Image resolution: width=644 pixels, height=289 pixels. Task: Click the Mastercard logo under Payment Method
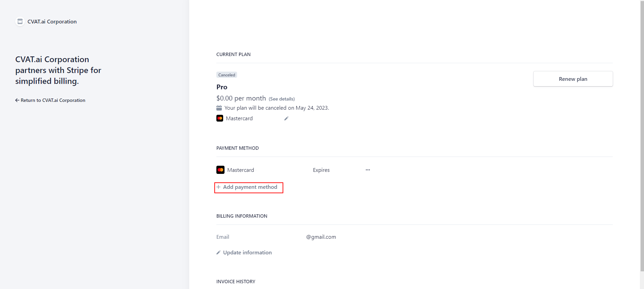(220, 170)
